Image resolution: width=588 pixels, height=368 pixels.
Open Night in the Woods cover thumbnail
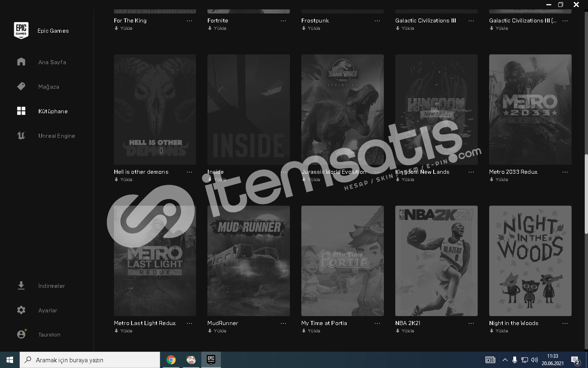click(530, 261)
